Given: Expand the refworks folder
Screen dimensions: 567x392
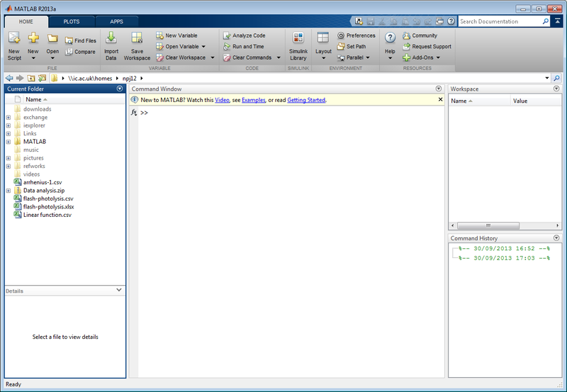Looking at the screenshot, I should point(9,167).
